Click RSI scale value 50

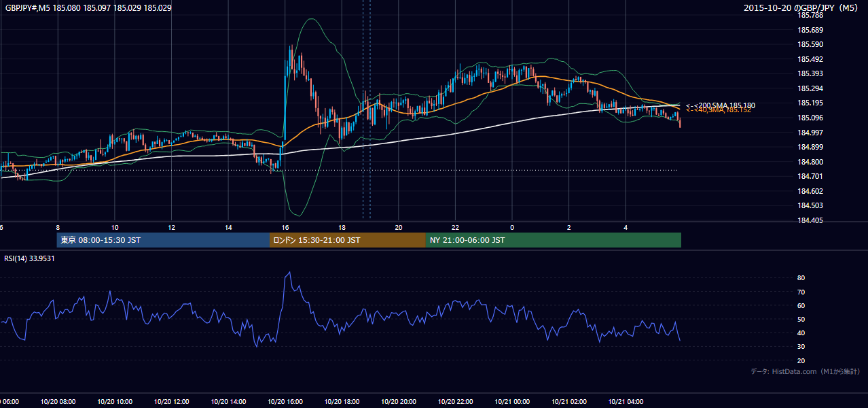pos(801,319)
